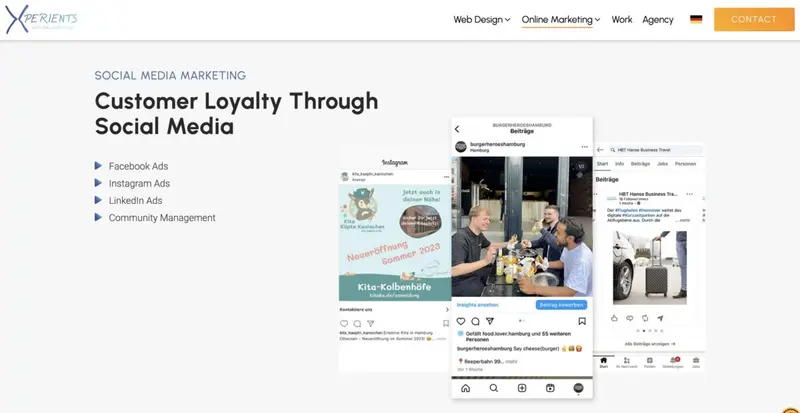The image size is (800, 413).
Task: Open the Agency menu item
Action: coord(658,19)
